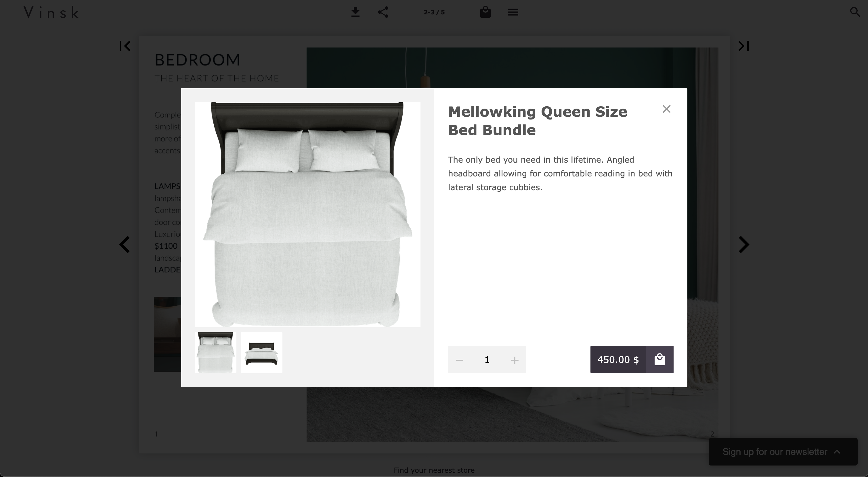Click the quantity input field

(487, 360)
